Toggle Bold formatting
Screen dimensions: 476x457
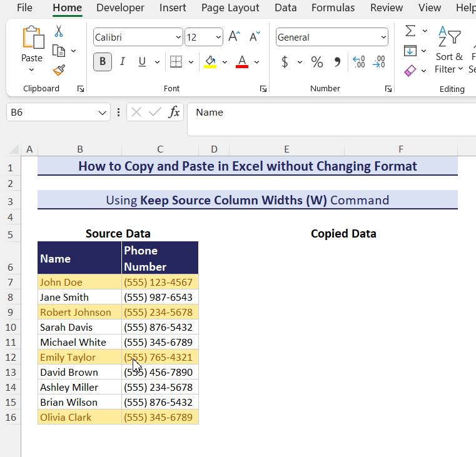[103, 61]
